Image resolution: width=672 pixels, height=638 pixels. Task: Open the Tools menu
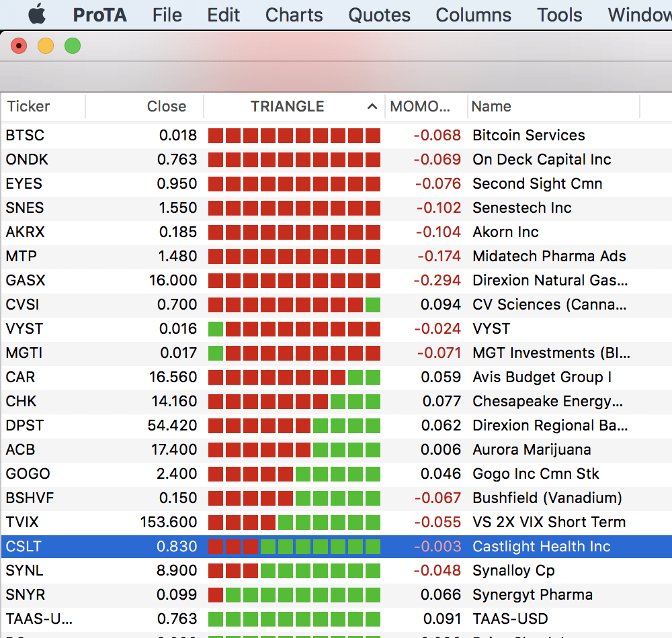[559, 15]
